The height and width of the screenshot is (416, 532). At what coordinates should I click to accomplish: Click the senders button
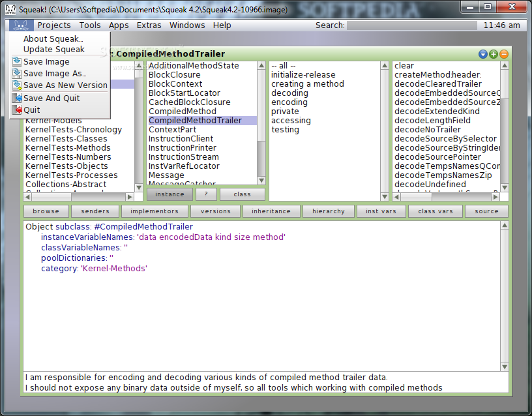pyautogui.click(x=95, y=211)
